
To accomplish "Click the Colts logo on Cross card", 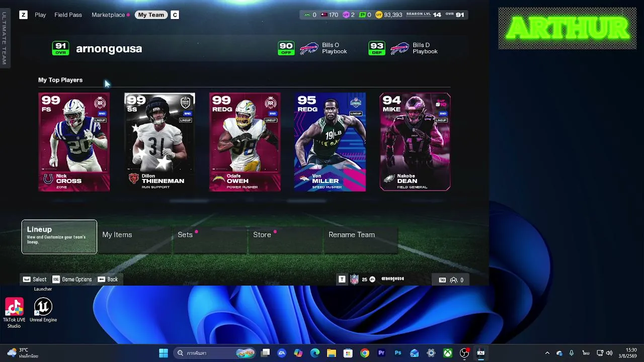I will click(x=48, y=179).
